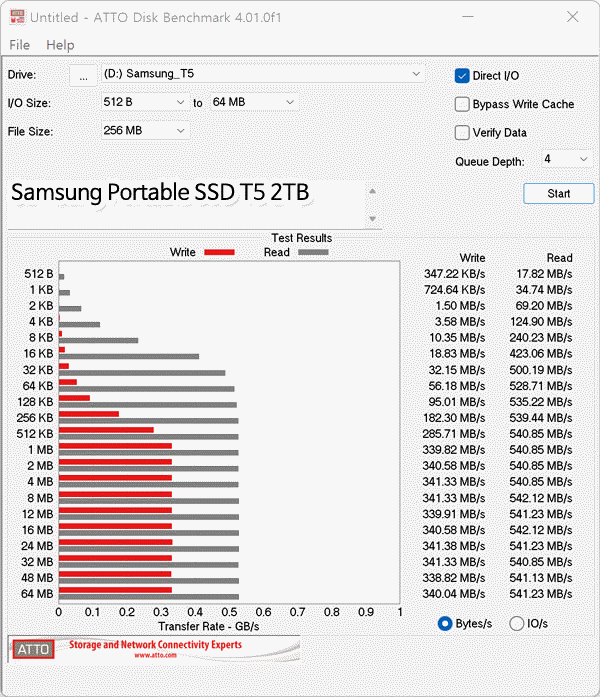Select the Bytes/s radio button
The height and width of the screenshot is (697, 600).
pyautogui.click(x=445, y=624)
